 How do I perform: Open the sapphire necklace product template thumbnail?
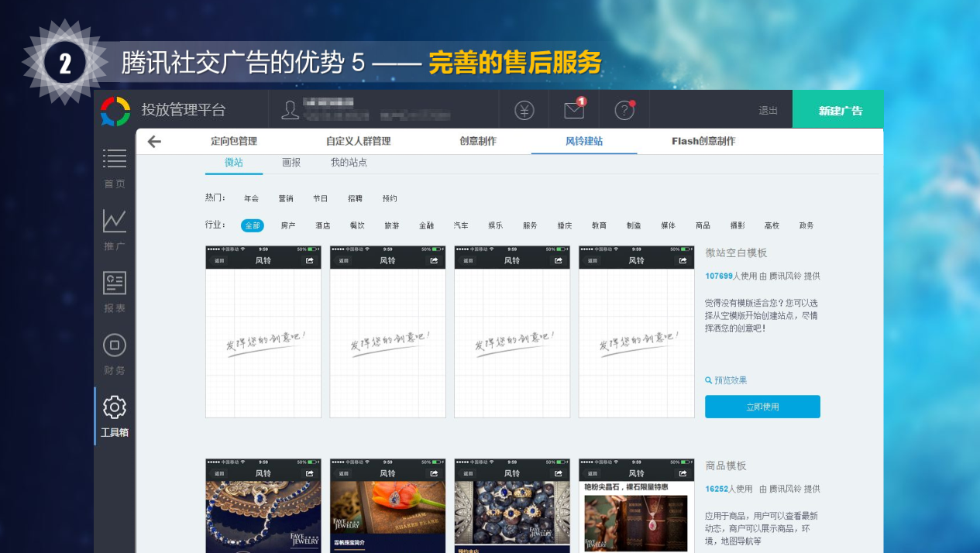[x=263, y=506]
